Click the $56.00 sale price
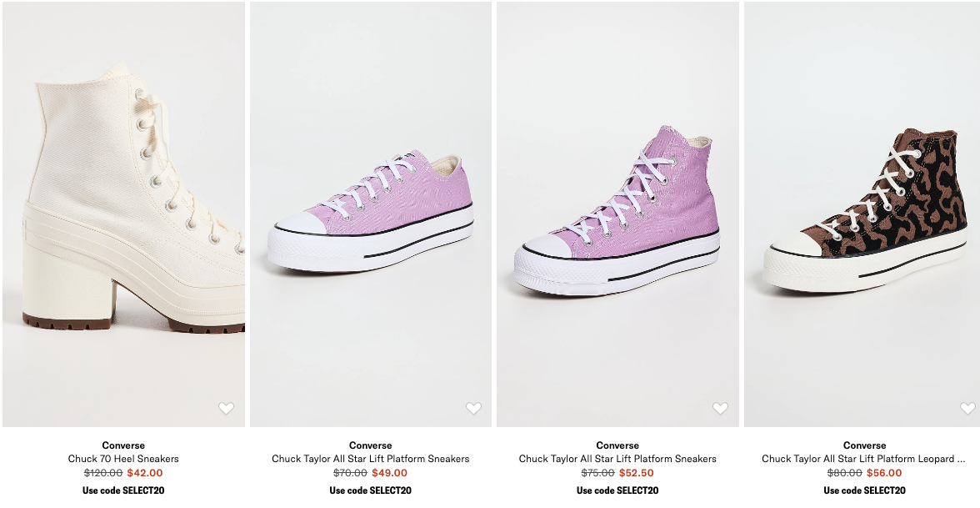This screenshot has width=980, height=508. coord(884,473)
